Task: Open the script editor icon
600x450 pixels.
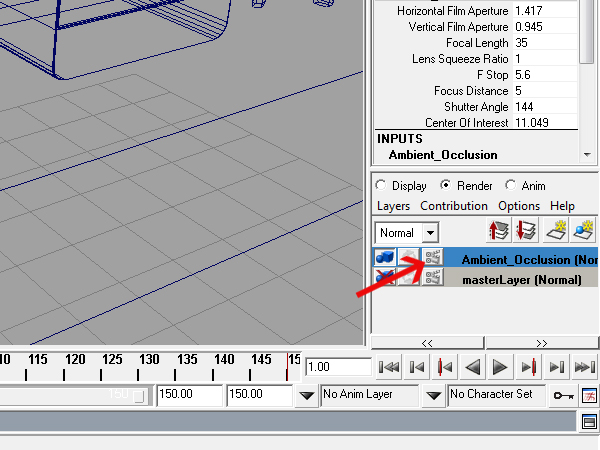Action: pyautogui.click(x=589, y=422)
